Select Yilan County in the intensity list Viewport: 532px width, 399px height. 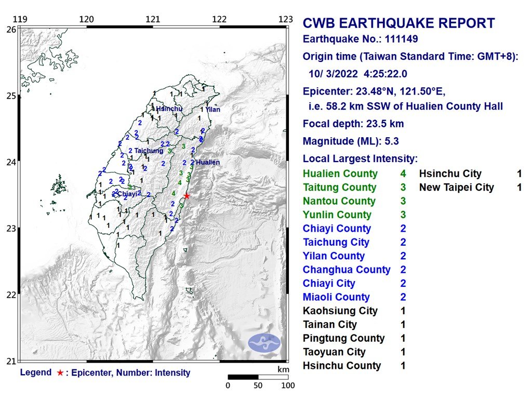click(334, 256)
